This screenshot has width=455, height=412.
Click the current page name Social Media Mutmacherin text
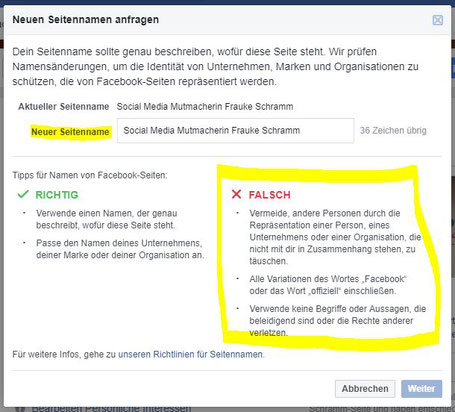205,107
